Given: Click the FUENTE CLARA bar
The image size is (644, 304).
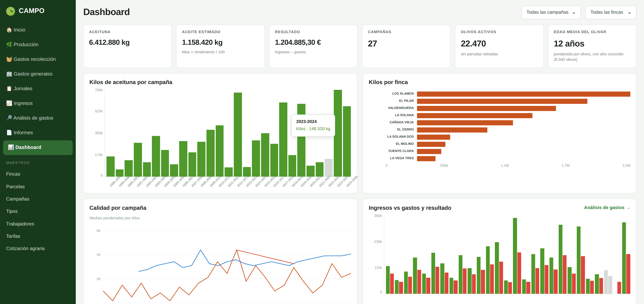Looking at the screenshot, I should [x=429, y=151].
